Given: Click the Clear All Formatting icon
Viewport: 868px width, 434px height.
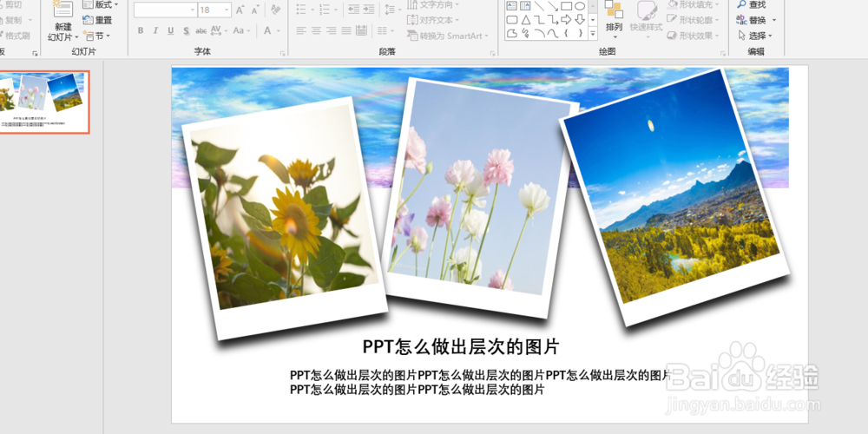Looking at the screenshot, I should coord(275,10).
